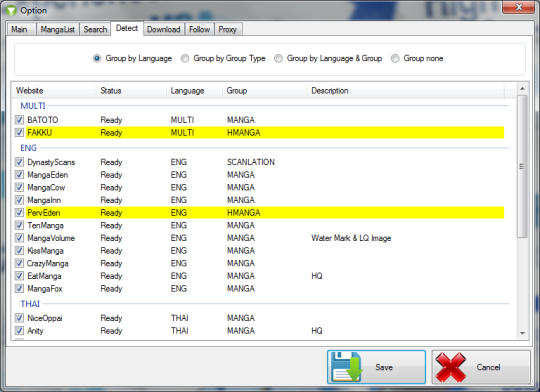Toggle the DynastyScans checkbox
This screenshot has height=392, width=540.
(x=19, y=162)
